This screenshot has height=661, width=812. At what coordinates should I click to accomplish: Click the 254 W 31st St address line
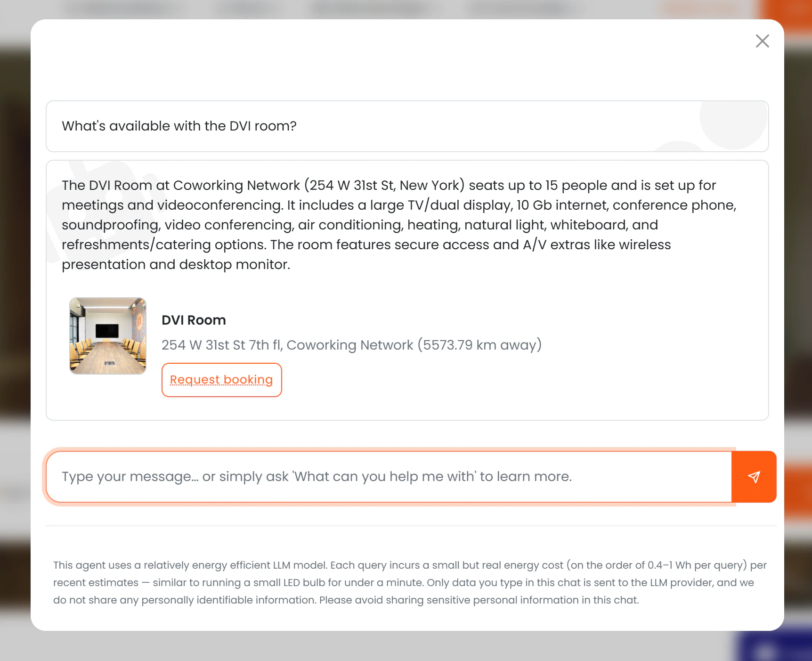221,345
